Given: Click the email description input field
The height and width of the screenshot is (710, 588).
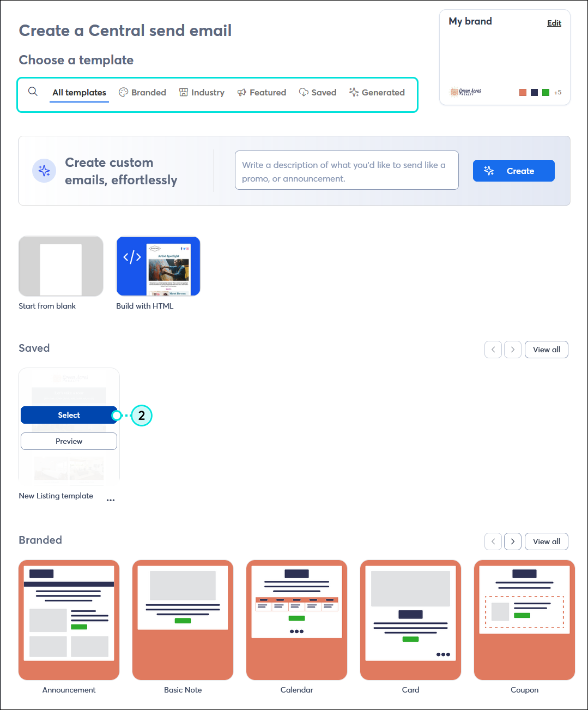Looking at the screenshot, I should coord(347,170).
